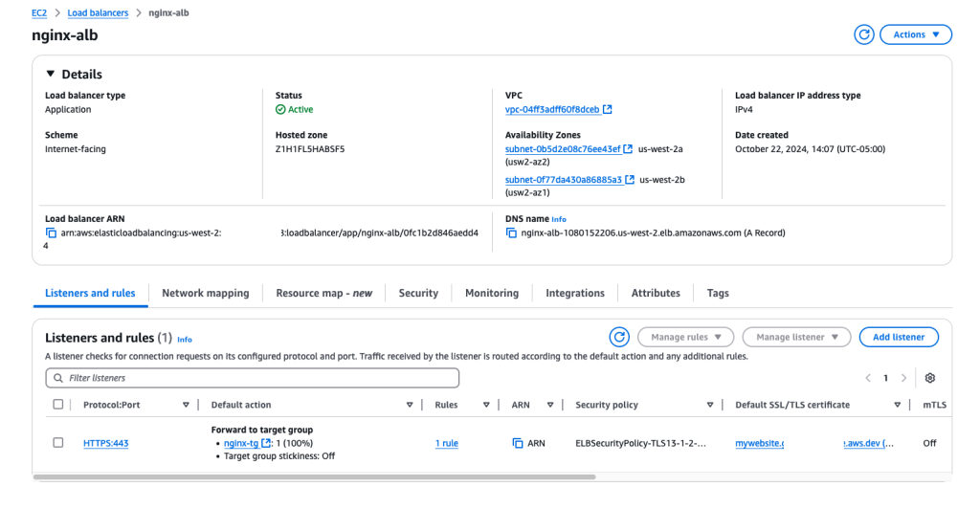Image resolution: width=980 pixels, height=509 pixels.
Task: Go to EC2 breadcrumb link
Action: pyautogui.click(x=38, y=12)
